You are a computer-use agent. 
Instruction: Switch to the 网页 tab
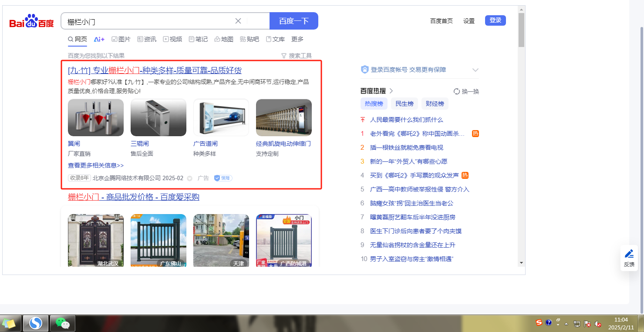tap(78, 39)
